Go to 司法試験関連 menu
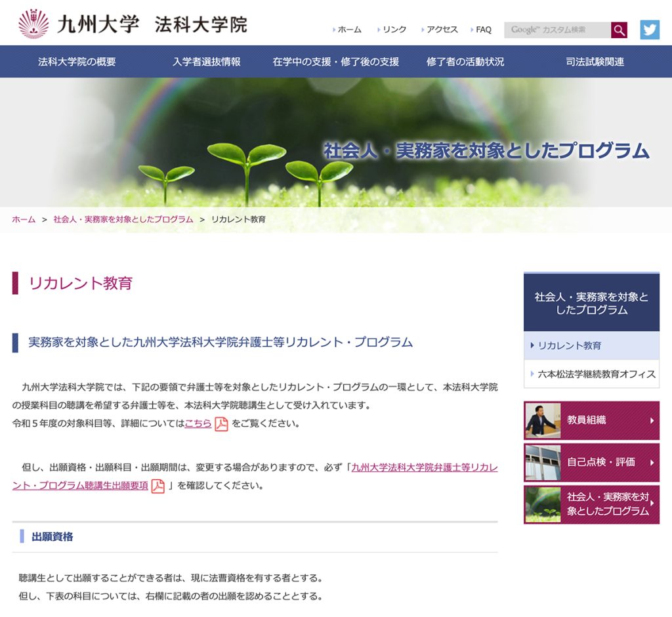672x617 pixels. click(595, 62)
